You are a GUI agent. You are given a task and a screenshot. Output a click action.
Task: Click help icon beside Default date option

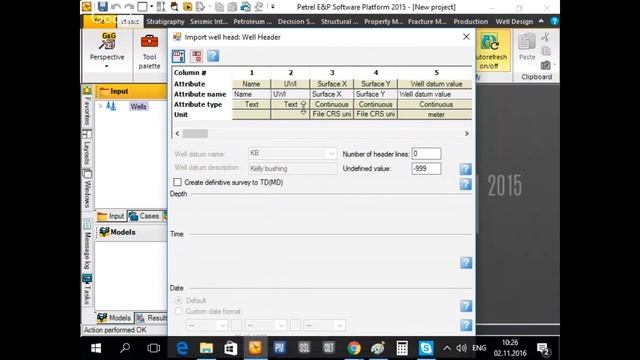pyautogui.click(x=466, y=305)
